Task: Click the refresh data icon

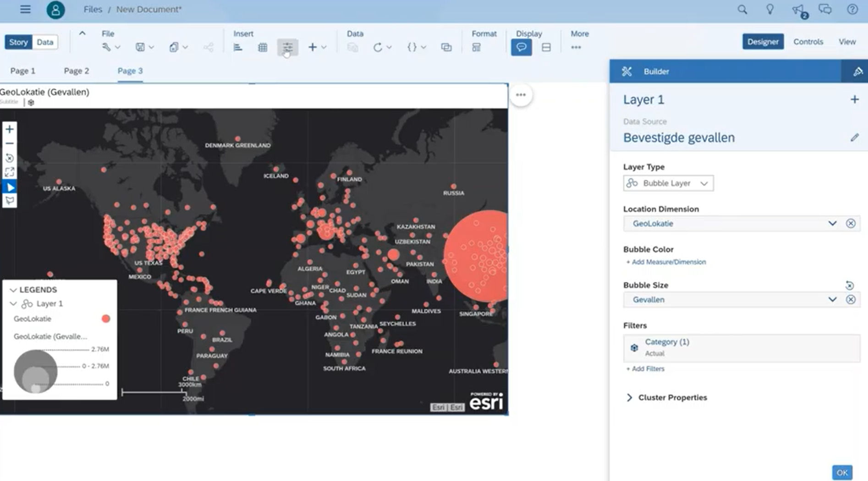Action: point(377,47)
